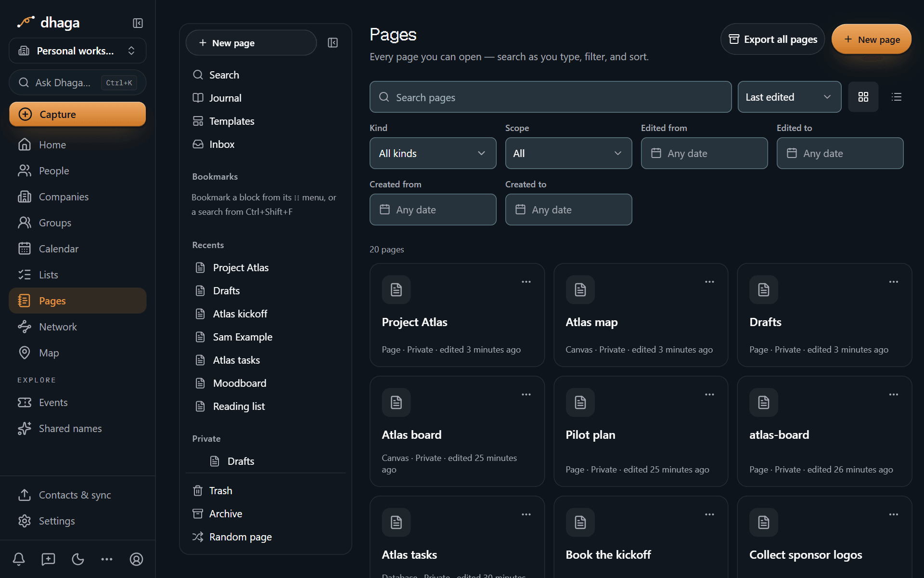Focus the Search pages field
924x578 pixels.
pyautogui.click(x=551, y=97)
